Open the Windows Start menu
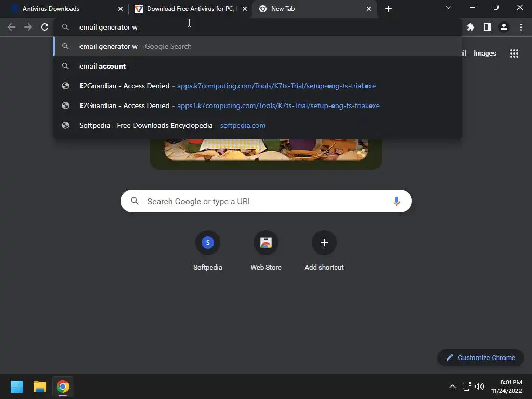532x399 pixels. click(17, 387)
